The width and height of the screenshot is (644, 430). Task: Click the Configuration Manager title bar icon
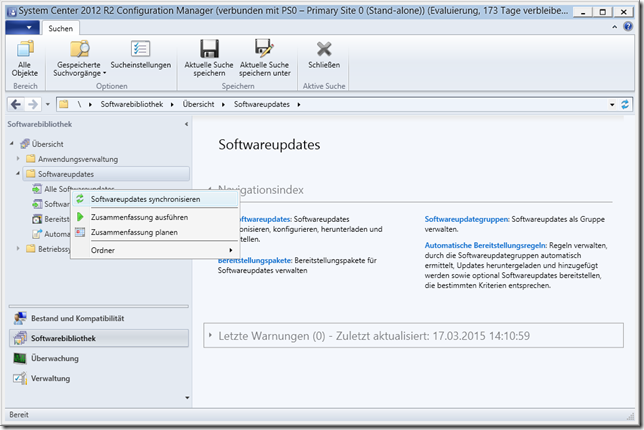point(12,11)
